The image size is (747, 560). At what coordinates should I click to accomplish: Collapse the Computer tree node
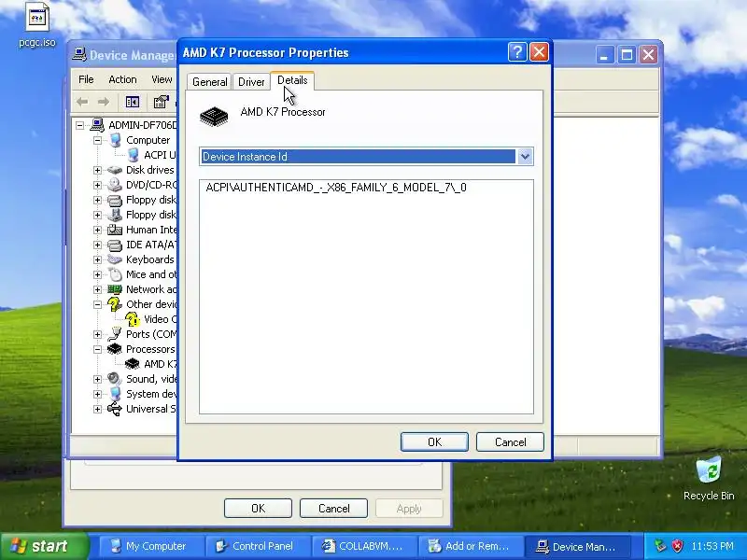(x=98, y=140)
